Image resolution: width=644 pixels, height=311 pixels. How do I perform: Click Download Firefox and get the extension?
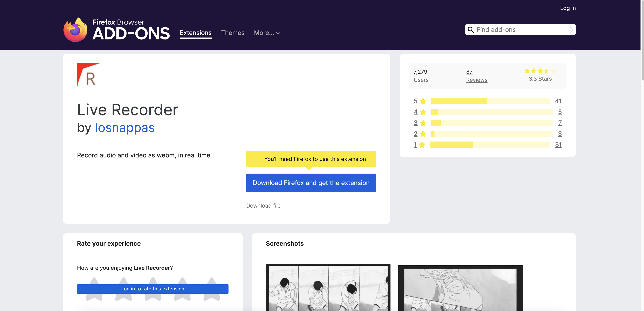point(311,183)
